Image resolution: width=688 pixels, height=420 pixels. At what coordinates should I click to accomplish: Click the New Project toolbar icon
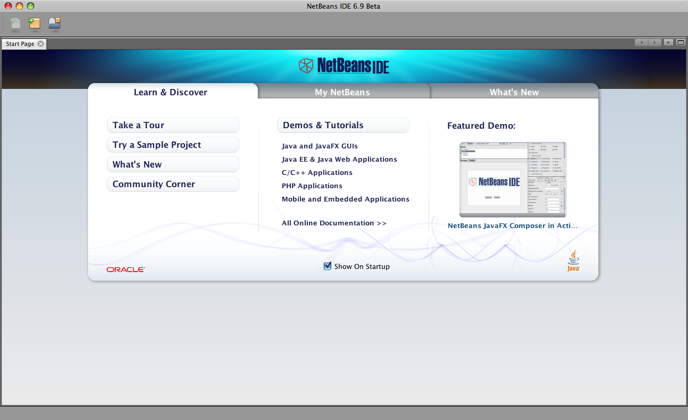34,24
